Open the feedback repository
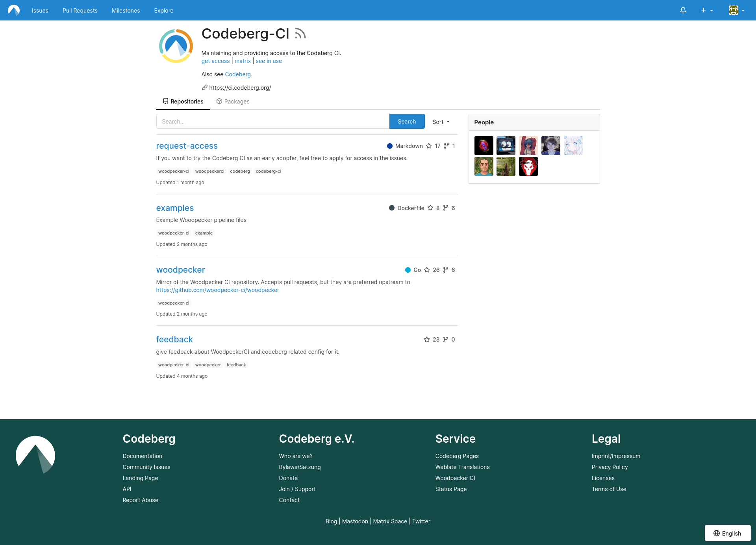The height and width of the screenshot is (545, 756). coord(174,340)
